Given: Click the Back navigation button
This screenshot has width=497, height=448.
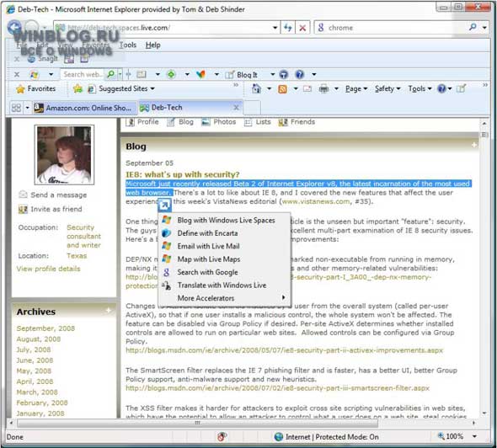Looking at the screenshot, I should coord(14,27).
